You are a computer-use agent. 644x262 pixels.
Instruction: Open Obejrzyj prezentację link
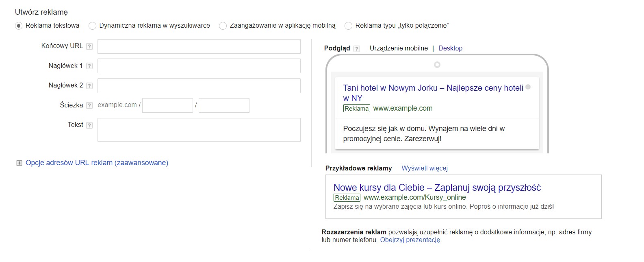click(410, 240)
